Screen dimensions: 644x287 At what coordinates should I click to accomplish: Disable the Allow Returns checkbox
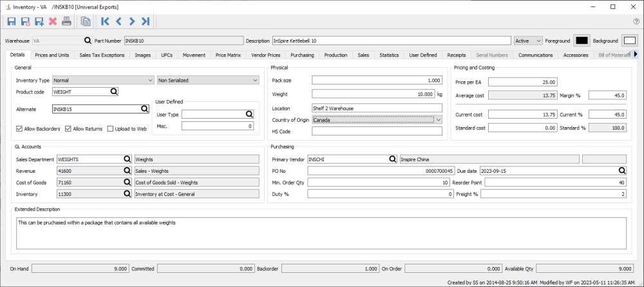point(68,129)
